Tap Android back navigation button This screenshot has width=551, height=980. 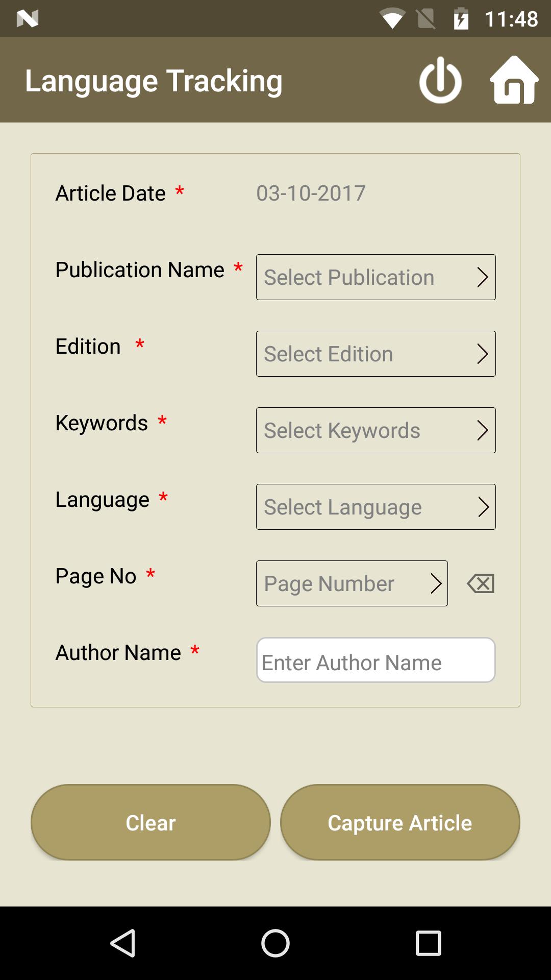pos(123,943)
